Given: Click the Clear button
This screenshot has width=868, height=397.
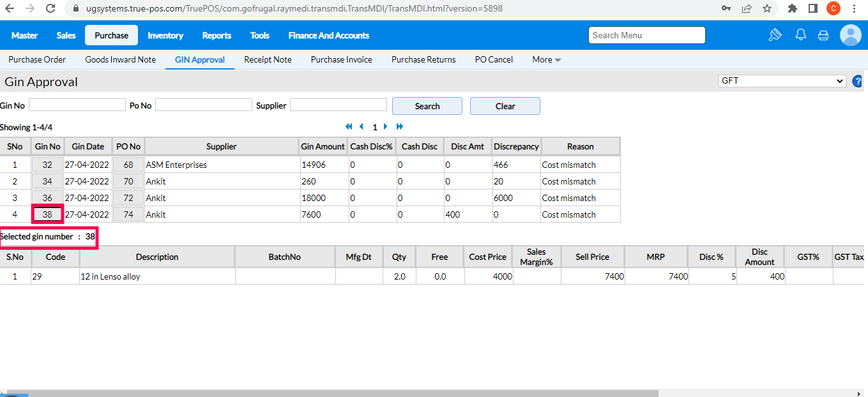Looking at the screenshot, I should pos(505,106).
